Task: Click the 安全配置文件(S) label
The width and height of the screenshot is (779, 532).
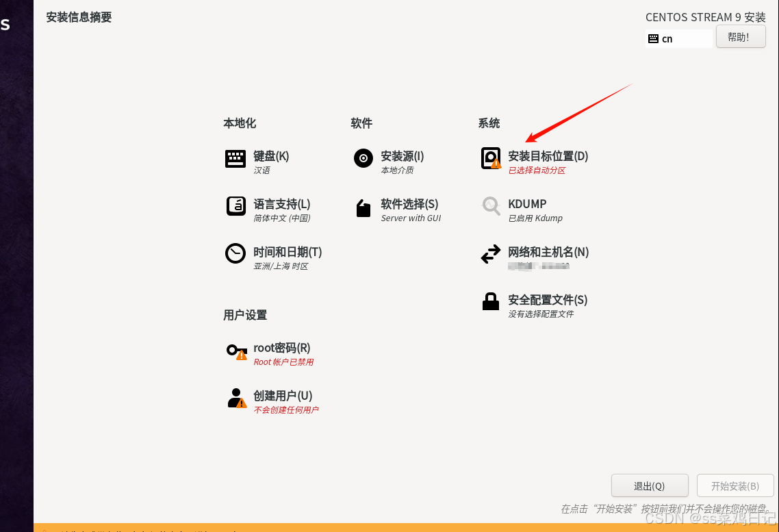Action: pyautogui.click(x=548, y=300)
